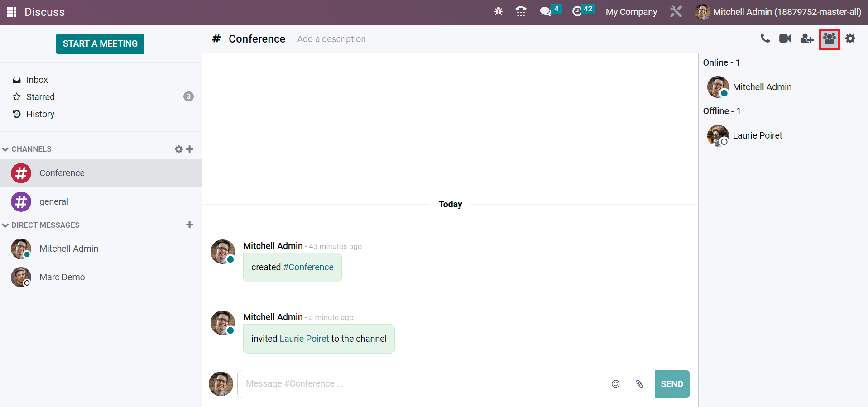Click the History clock icon
The width and height of the screenshot is (868, 407).
point(17,114)
